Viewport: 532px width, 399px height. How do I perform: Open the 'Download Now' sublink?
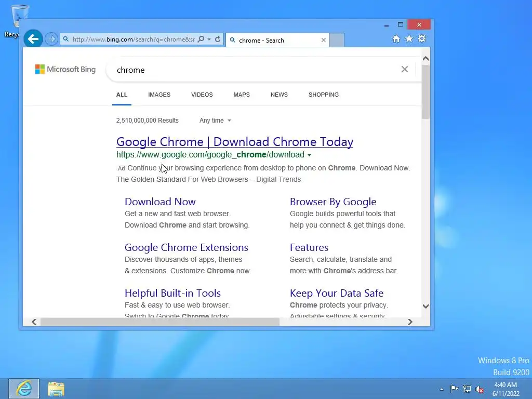coord(160,202)
